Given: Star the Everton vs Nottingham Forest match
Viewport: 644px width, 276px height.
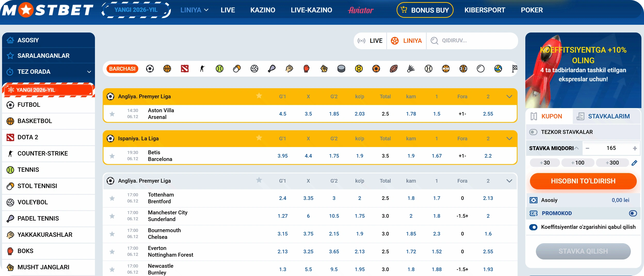Looking at the screenshot, I should 112,251.
